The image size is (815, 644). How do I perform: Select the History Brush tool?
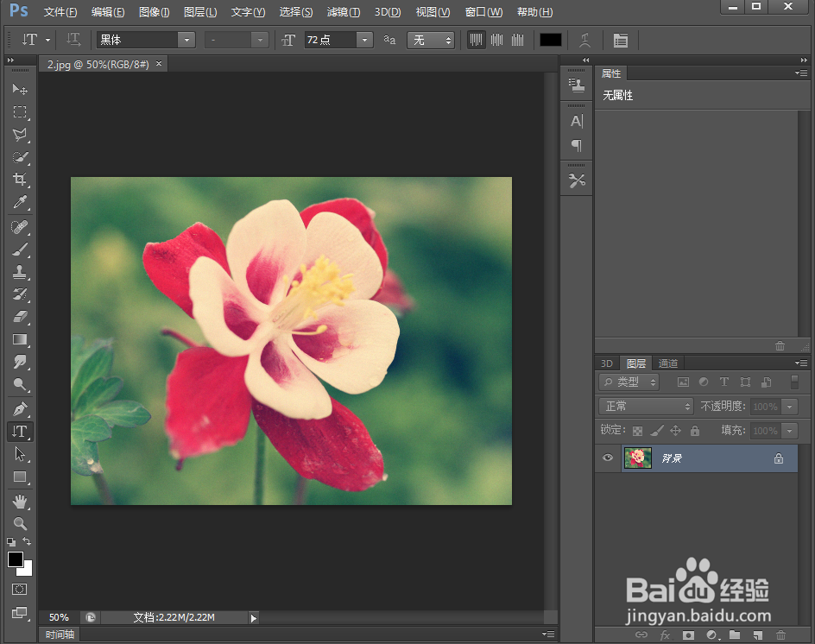(x=20, y=294)
